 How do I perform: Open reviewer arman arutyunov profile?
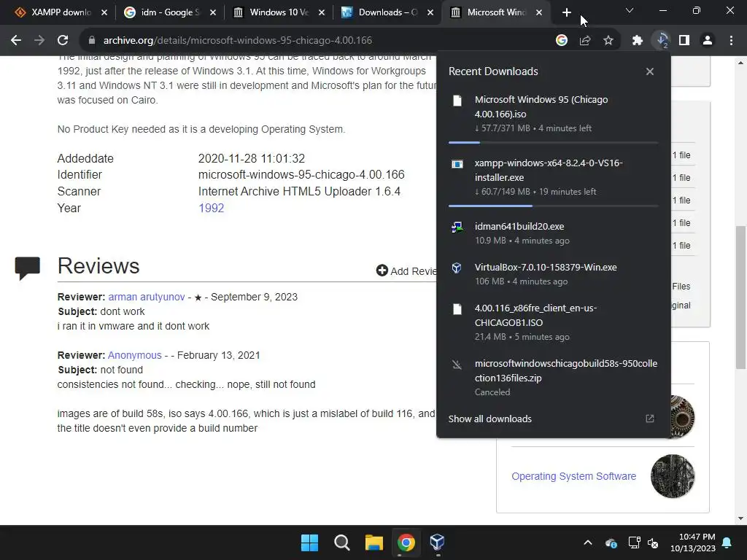146,297
